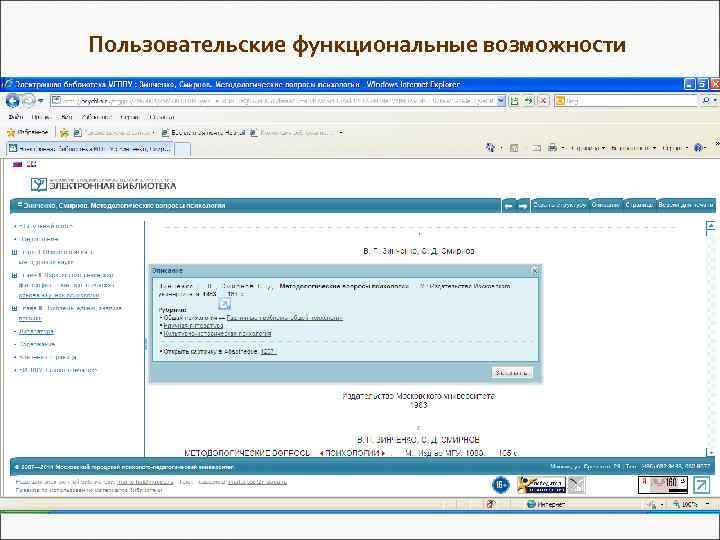This screenshot has width=720, height=540.
Task: Click the Титульный лист item in sidebar
Action: pos(46,226)
